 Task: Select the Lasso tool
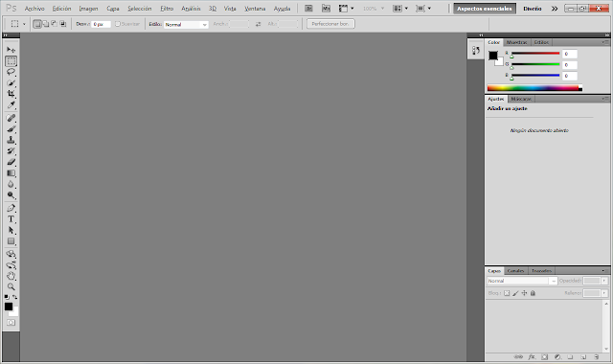point(11,72)
